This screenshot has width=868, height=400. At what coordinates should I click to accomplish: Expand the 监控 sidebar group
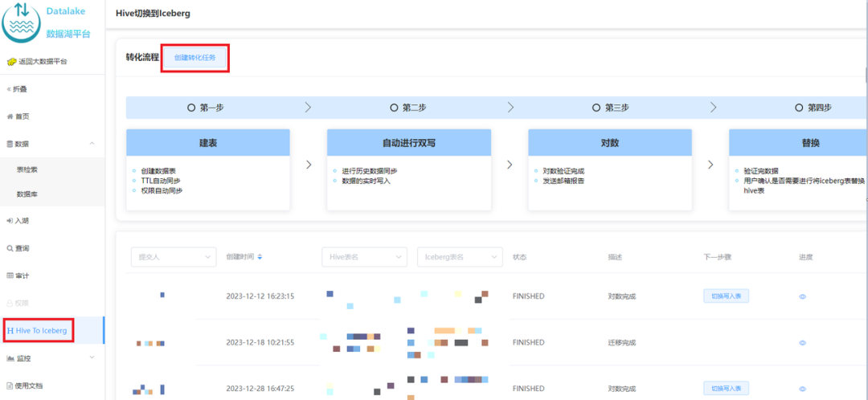point(52,358)
